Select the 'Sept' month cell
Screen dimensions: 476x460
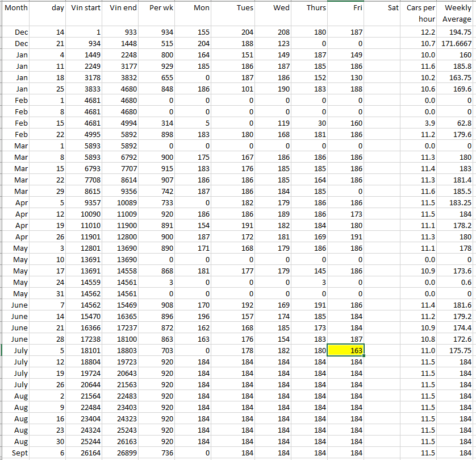[15, 453]
